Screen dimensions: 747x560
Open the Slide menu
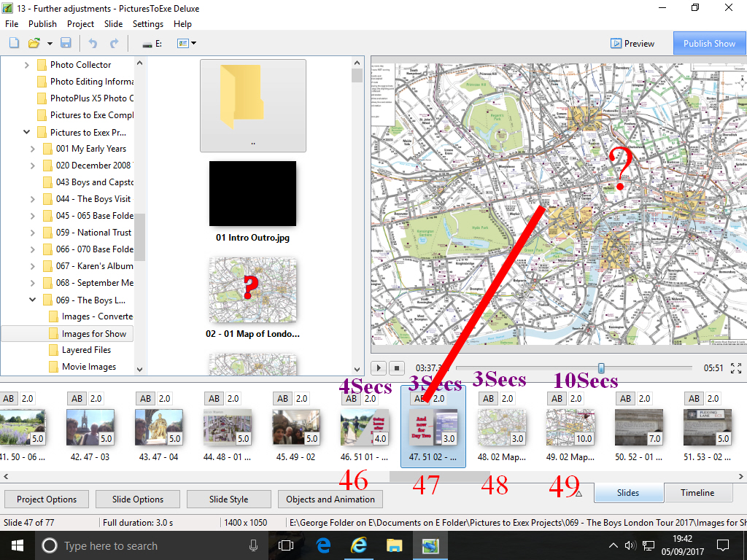click(x=113, y=24)
